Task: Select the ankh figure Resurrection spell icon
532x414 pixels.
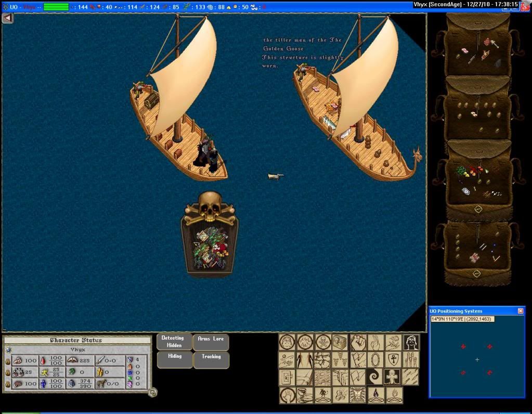Action: coord(392,377)
